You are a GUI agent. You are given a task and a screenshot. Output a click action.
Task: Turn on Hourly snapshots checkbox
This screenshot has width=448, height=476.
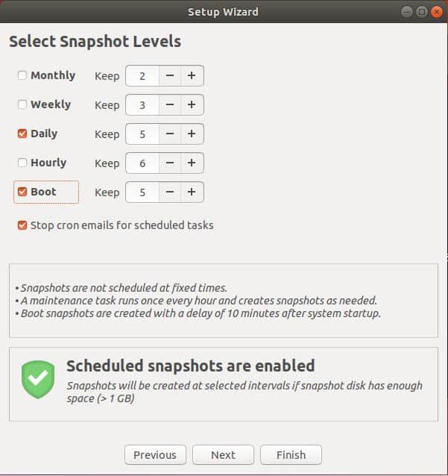pos(22,163)
